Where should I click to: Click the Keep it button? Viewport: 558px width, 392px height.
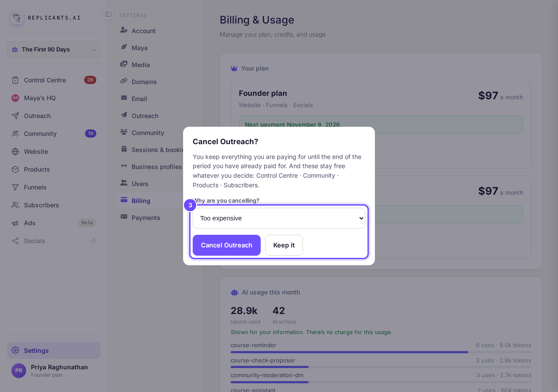284,245
